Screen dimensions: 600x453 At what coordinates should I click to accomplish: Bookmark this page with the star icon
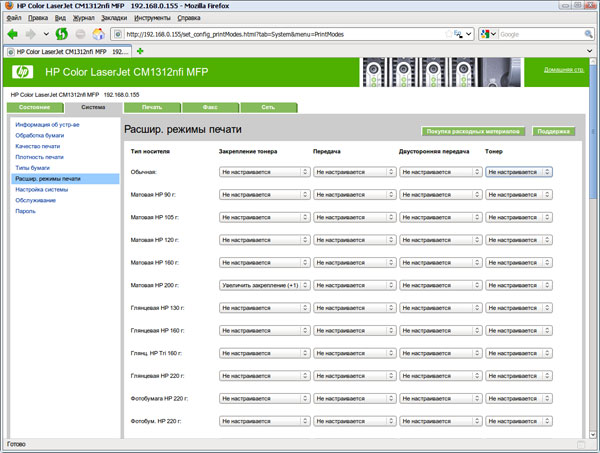point(448,34)
